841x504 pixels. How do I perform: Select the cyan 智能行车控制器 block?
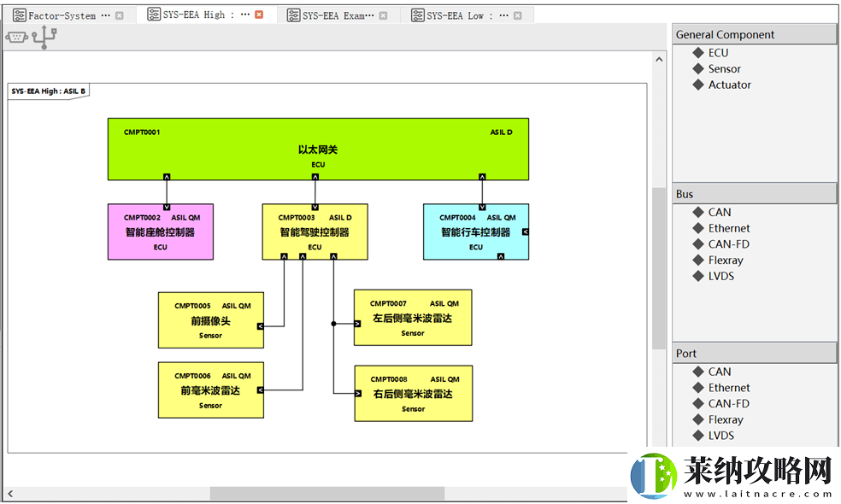[x=476, y=231]
